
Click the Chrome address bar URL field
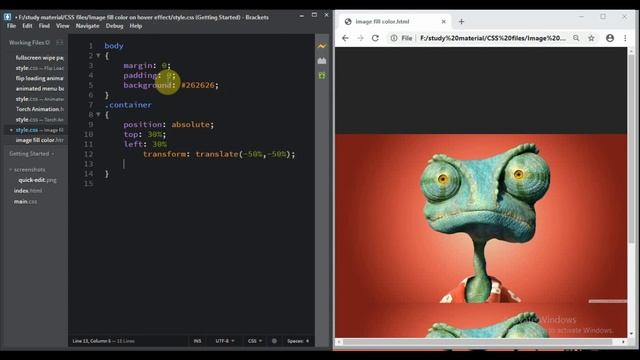click(x=493, y=38)
